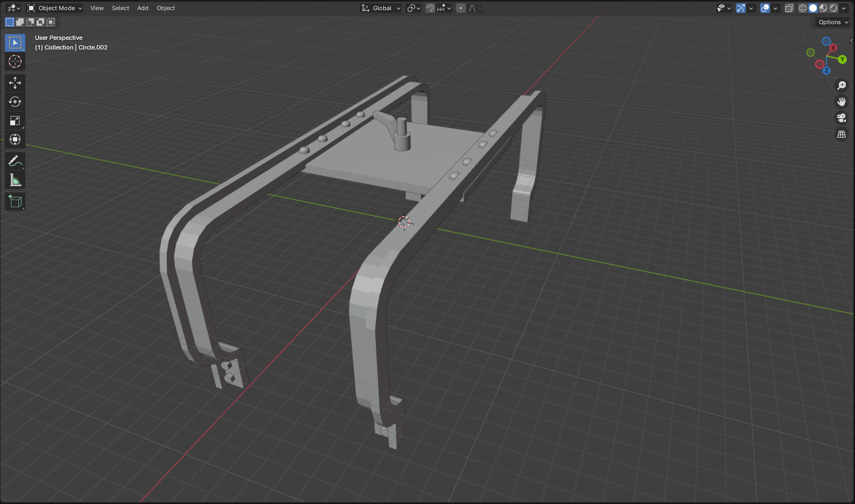This screenshot has width=855, height=504.
Task: Click the green Y axis gizmo ball
Action: pos(842,59)
